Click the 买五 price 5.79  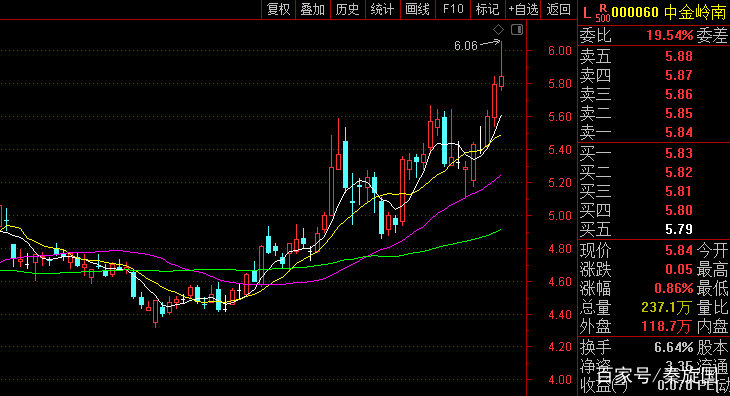pyautogui.click(x=679, y=229)
